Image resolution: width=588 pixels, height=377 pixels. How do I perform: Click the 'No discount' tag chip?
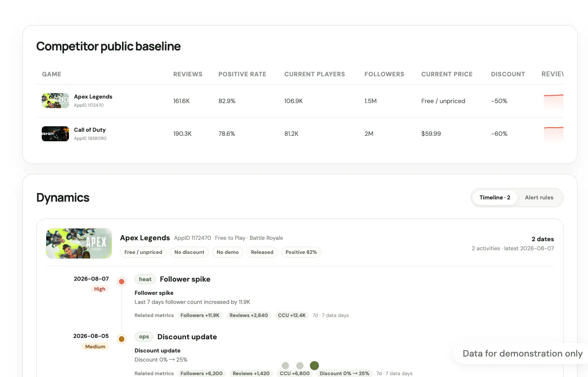click(190, 252)
